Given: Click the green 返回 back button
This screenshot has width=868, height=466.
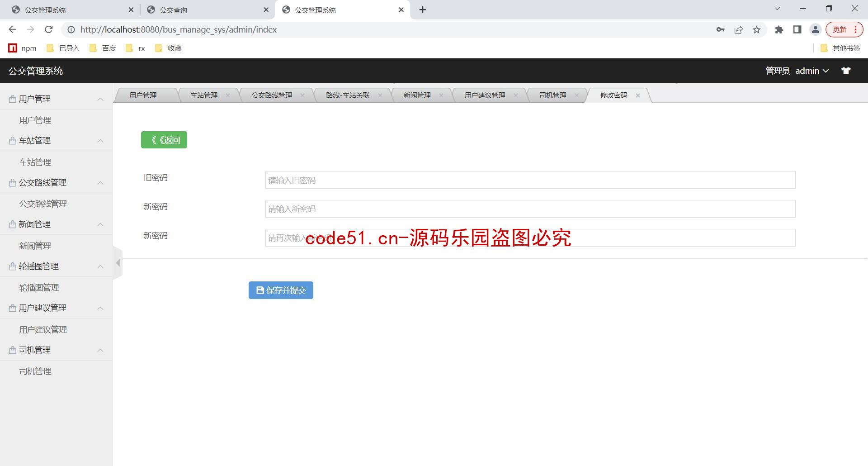Looking at the screenshot, I should pyautogui.click(x=164, y=140).
